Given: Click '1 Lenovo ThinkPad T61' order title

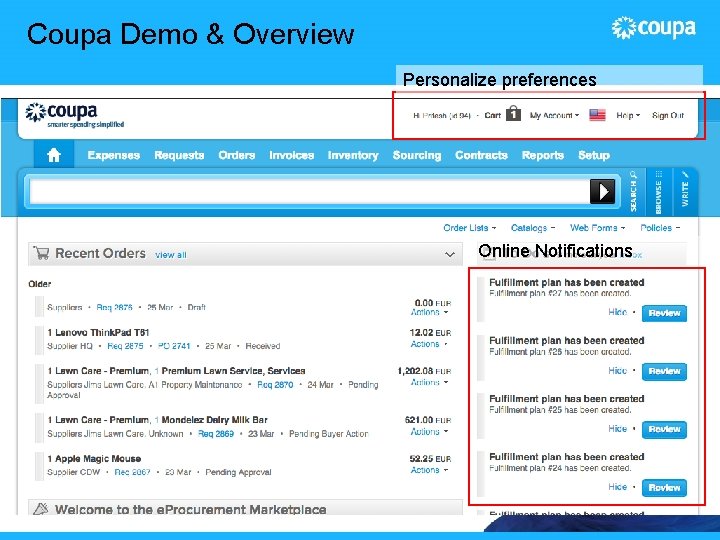Looking at the screenshot, I should click(98, 332).
